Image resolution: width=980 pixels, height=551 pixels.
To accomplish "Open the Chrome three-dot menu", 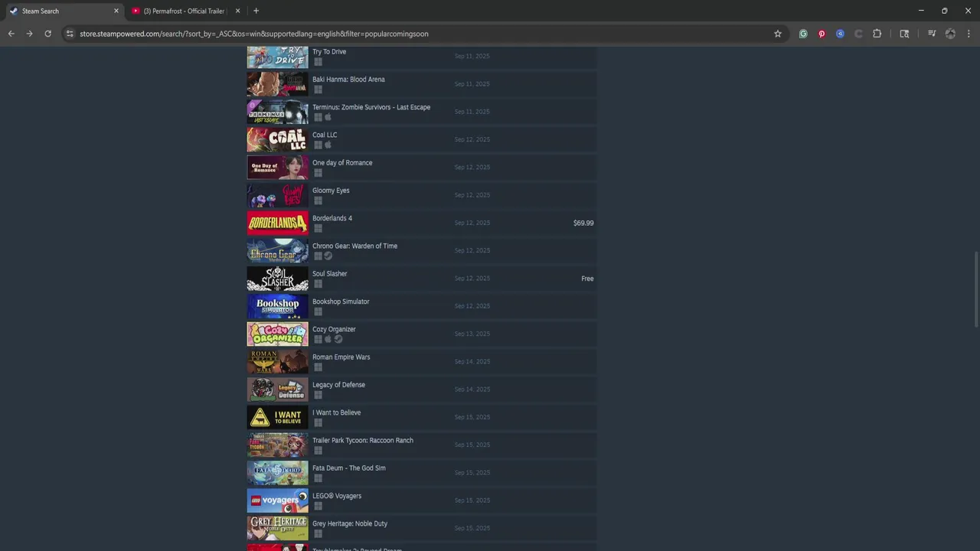I will click(x=969, y=34).
